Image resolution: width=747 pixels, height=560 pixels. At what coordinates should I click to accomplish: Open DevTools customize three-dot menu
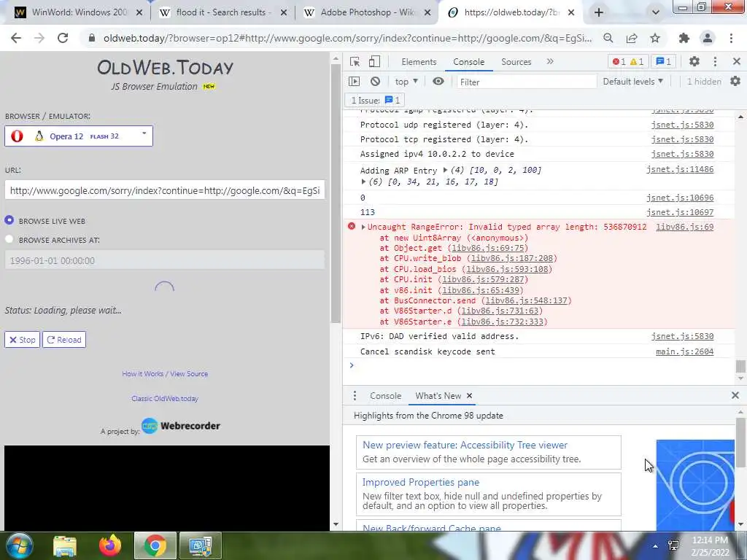tap(715, 61)
